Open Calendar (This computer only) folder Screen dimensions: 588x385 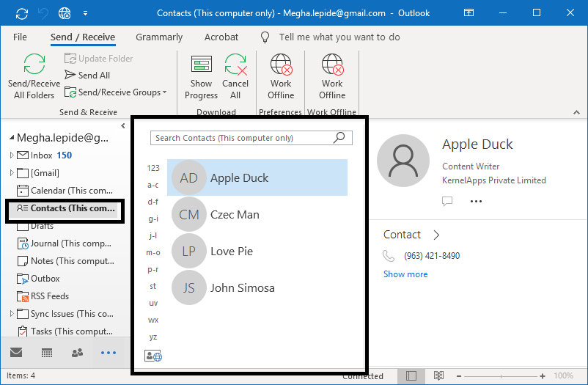[x=65, y=191]
